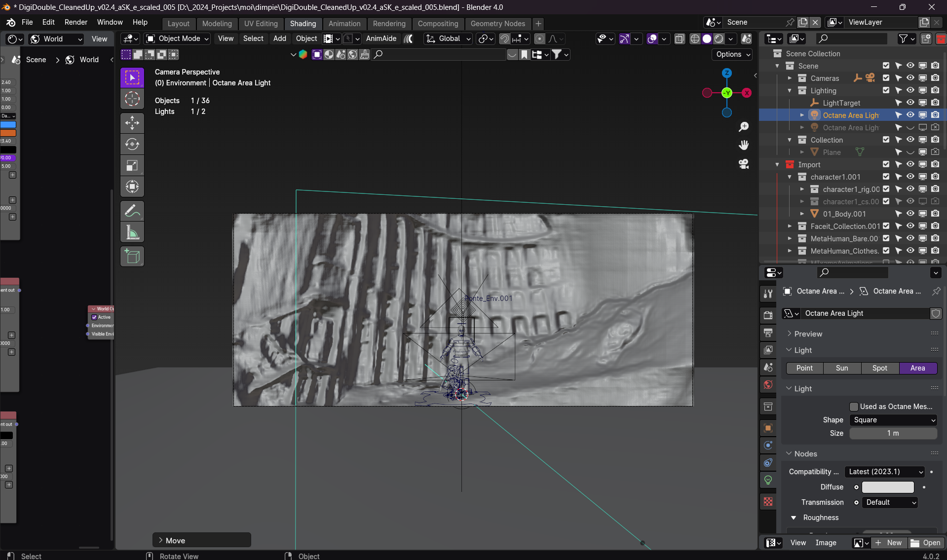
Task: Open the Render menu
Action: click(76, 22)
